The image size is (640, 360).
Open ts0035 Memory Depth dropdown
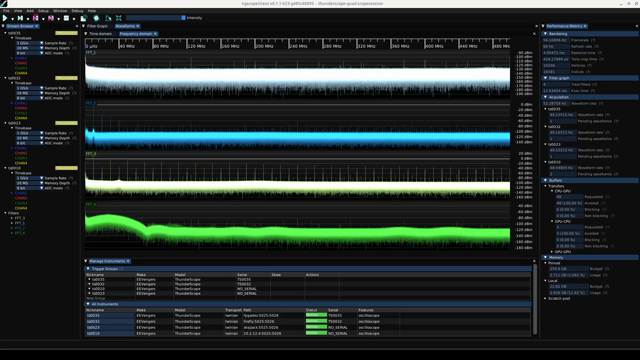(x=29, y=48)
